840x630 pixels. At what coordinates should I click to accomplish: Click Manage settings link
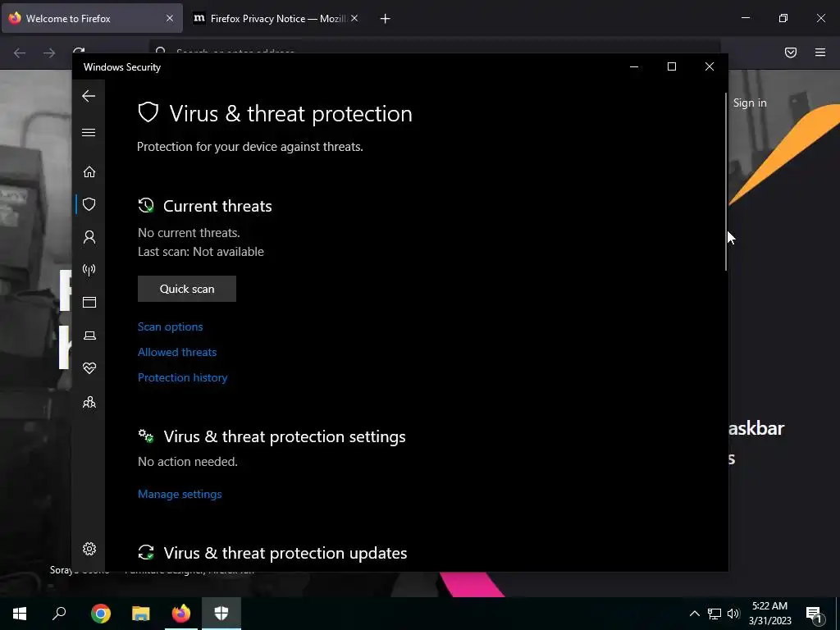point(180,494)
